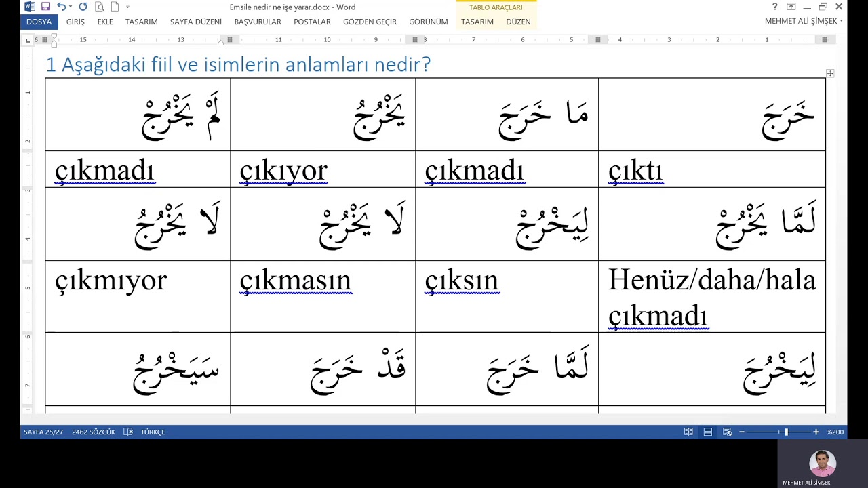Expand the Customize Quick Access Toolbar arrow

[127, 7]
